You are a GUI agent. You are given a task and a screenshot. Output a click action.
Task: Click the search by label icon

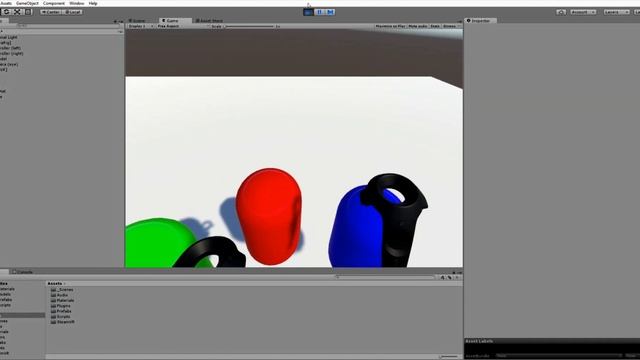449,278
